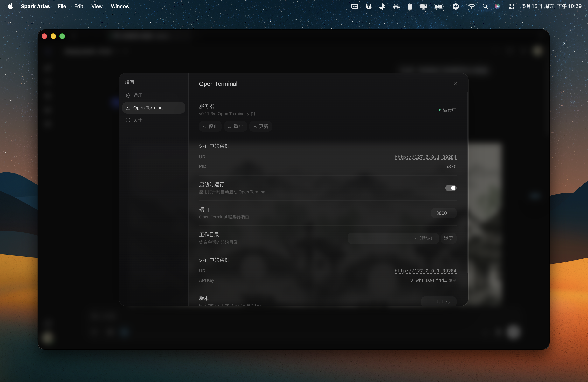Open the battery charging status menu
Viewport: 588px width, 382px height.
pyautogui.click(x=439, y=6)
